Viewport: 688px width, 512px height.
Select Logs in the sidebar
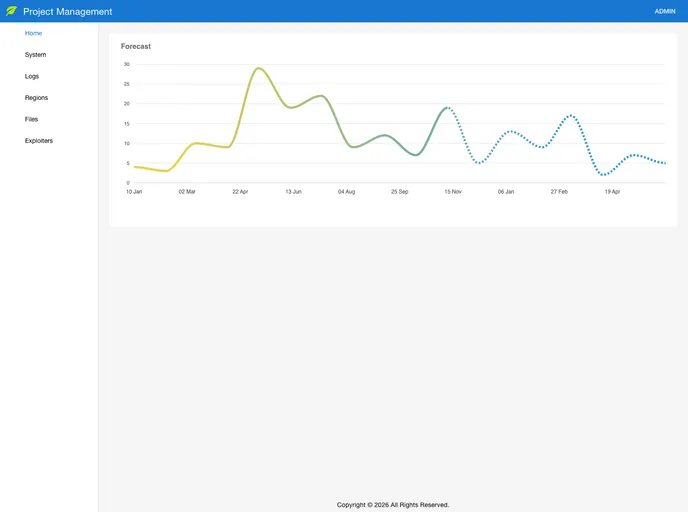coord(32,76)
